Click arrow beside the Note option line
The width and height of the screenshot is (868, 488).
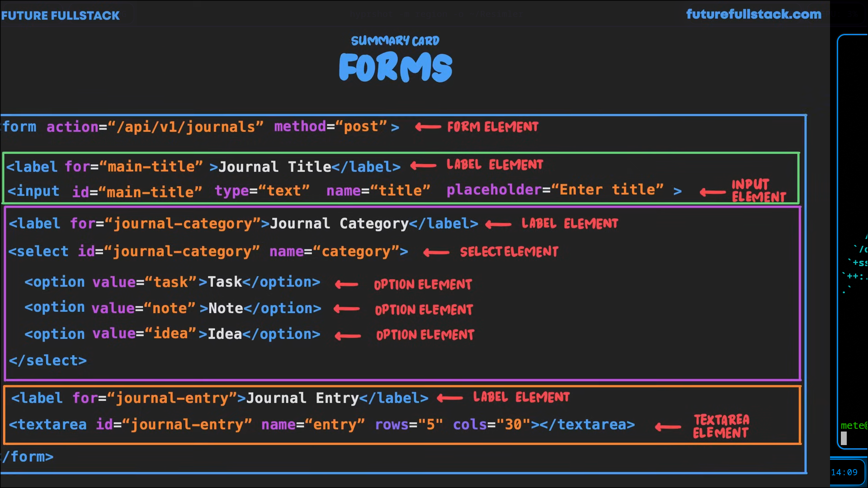coord(347,310)
